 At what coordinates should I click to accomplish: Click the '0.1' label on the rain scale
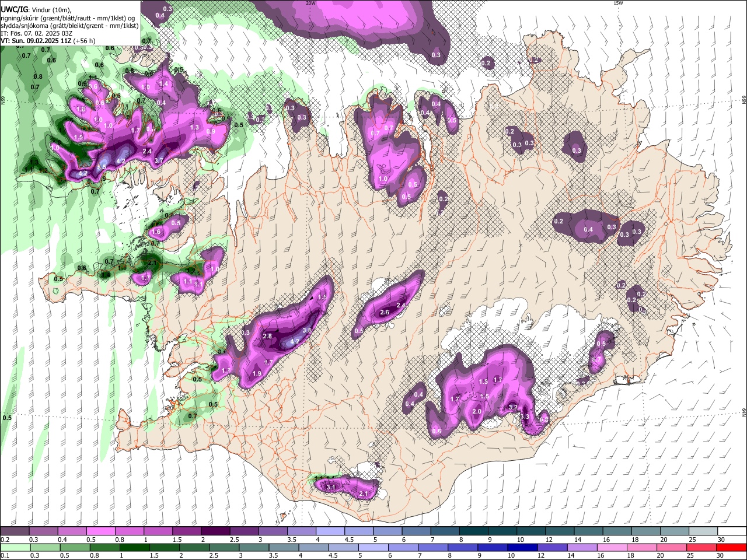point(5,556)
